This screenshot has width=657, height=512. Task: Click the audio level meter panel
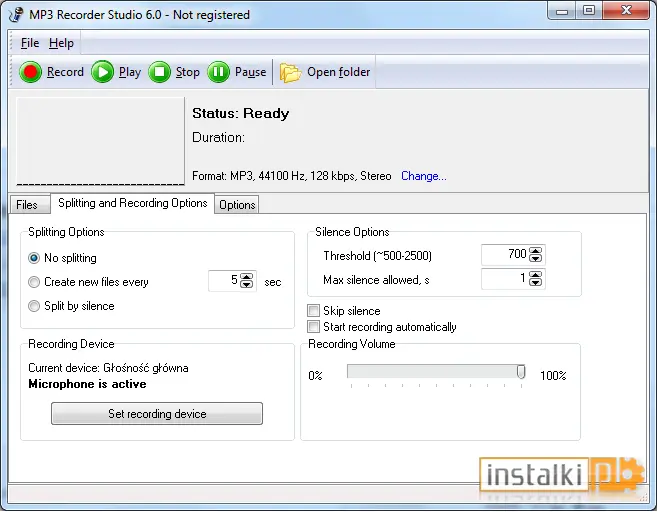[x=101, y=141]
